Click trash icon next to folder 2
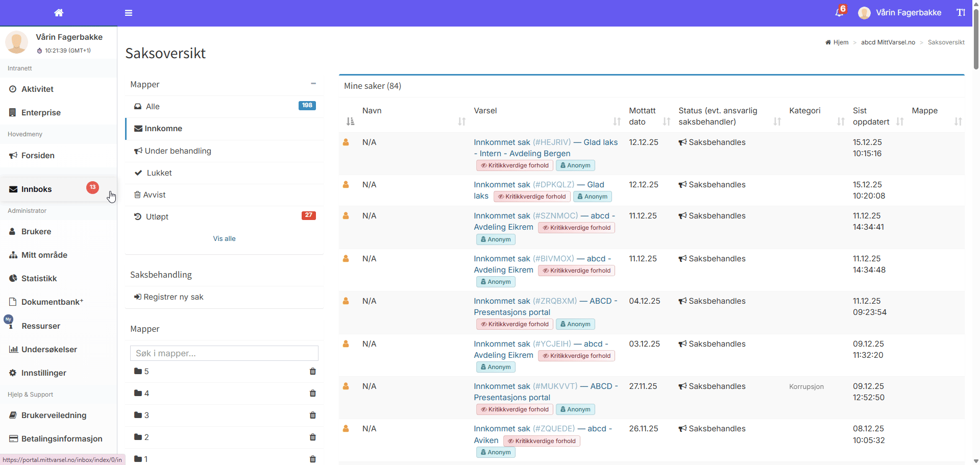Screen dimensions: 980x465 pyautogui.click(x=313, y=437)
